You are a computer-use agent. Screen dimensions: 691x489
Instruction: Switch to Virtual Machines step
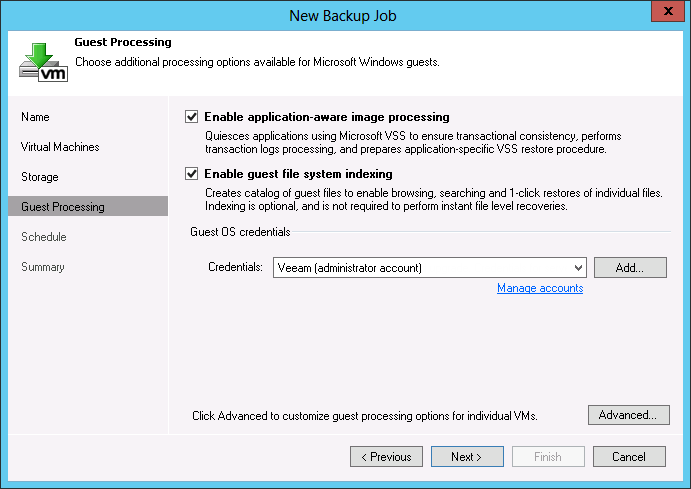tap(60, 147)
